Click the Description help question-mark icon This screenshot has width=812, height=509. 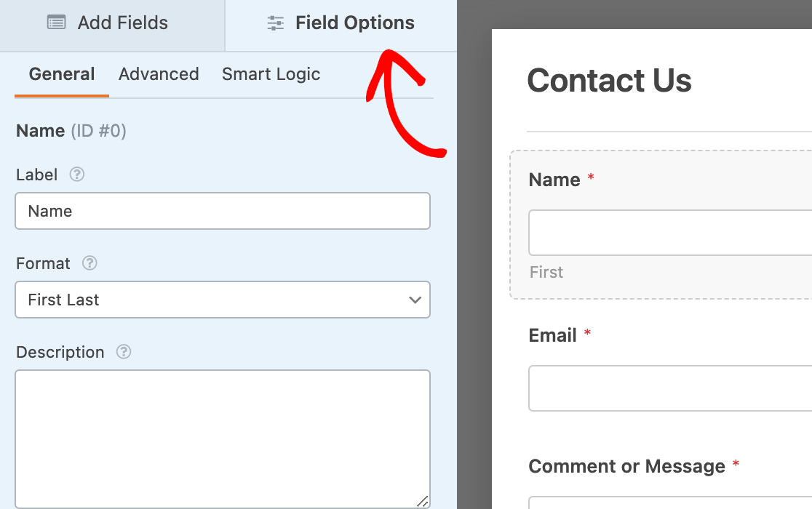coord(124,352)
